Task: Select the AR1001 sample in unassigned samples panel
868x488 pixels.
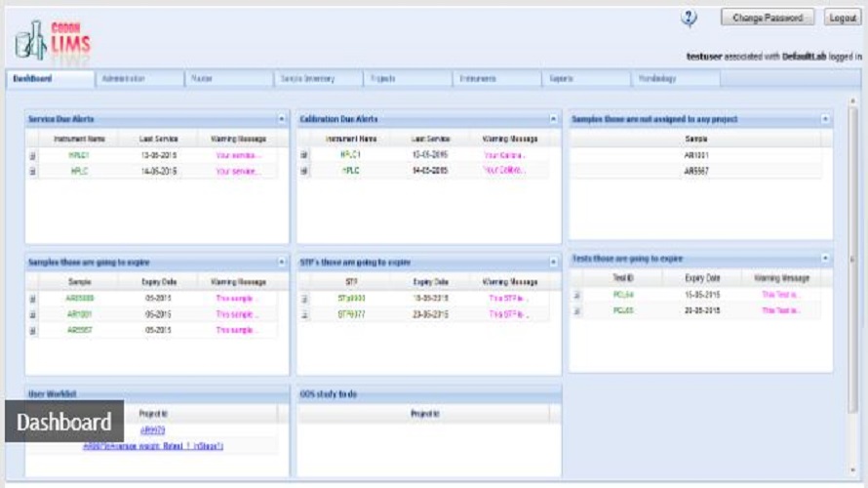Action: coord(695,155)
